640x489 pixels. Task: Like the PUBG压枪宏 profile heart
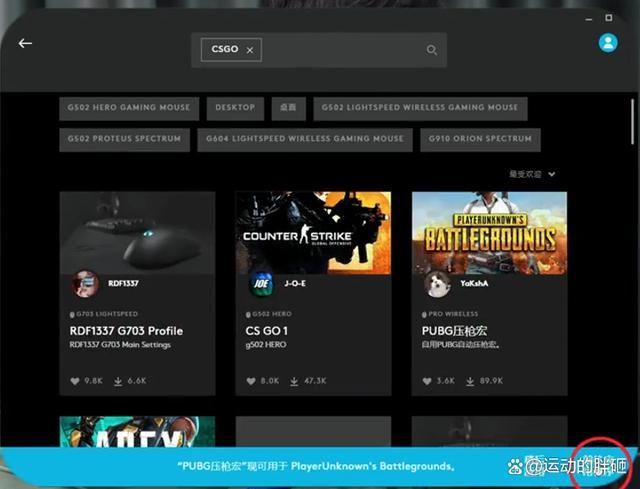(x=427, y=381)
